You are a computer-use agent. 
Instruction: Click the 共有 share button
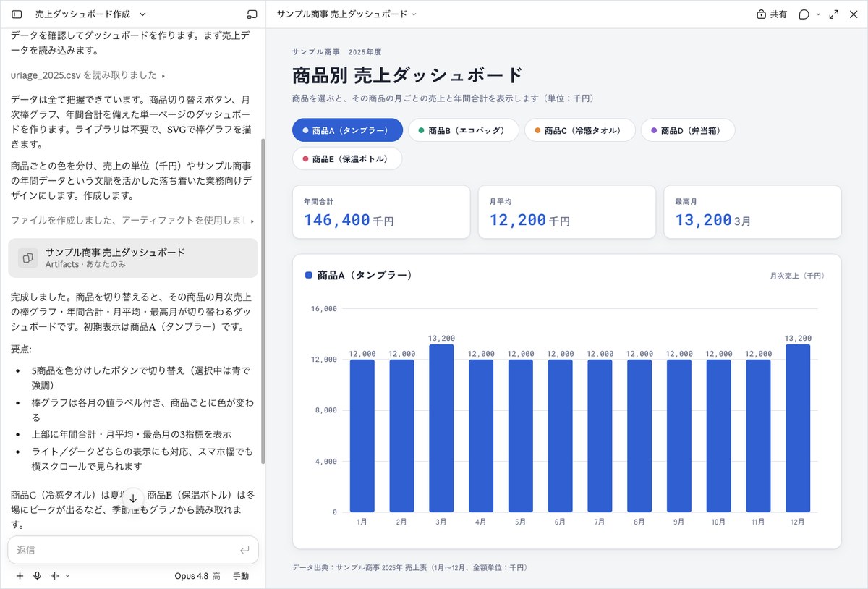point(772,14)
